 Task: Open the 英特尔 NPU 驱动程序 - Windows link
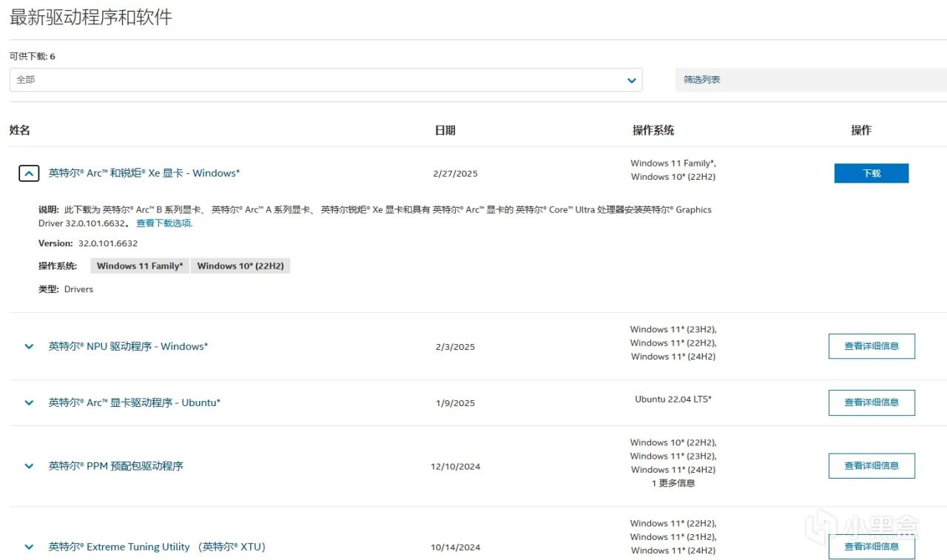click(128, 346)
